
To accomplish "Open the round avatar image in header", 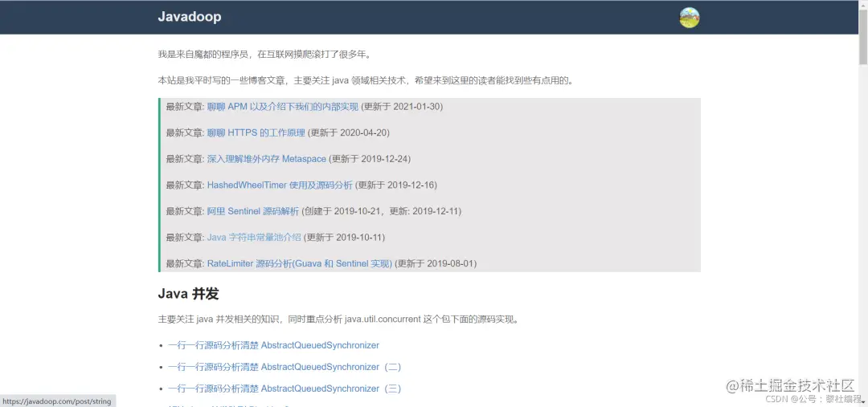I will (690, 18).
